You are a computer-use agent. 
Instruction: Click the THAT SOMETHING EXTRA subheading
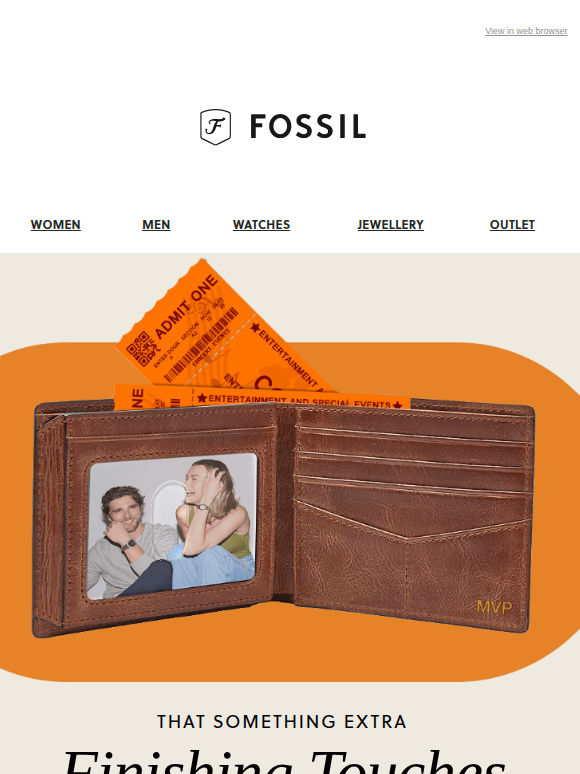click(282, 722)
